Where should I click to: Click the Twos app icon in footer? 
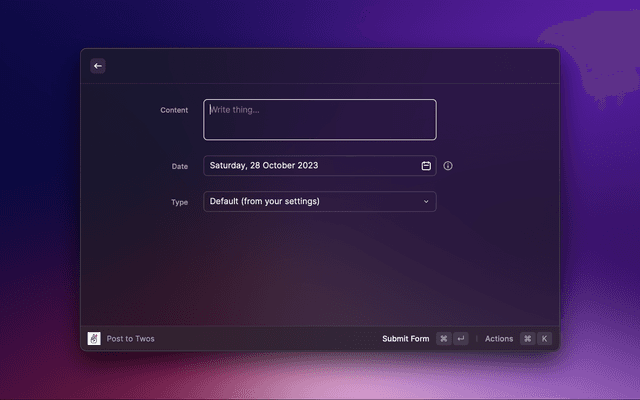[94, 339]
